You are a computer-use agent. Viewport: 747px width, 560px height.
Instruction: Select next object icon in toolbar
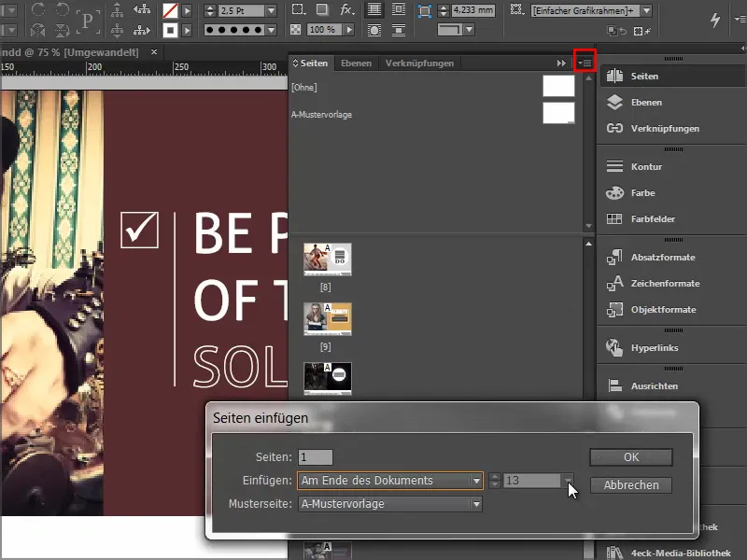142,31
